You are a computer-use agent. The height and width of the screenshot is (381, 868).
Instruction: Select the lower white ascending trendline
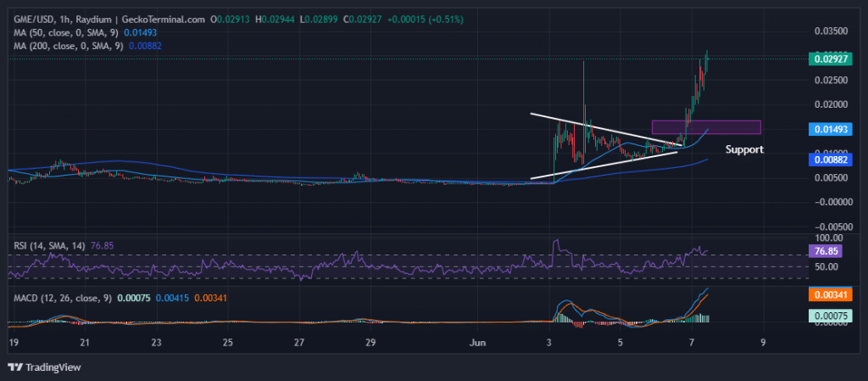[604, 165]
